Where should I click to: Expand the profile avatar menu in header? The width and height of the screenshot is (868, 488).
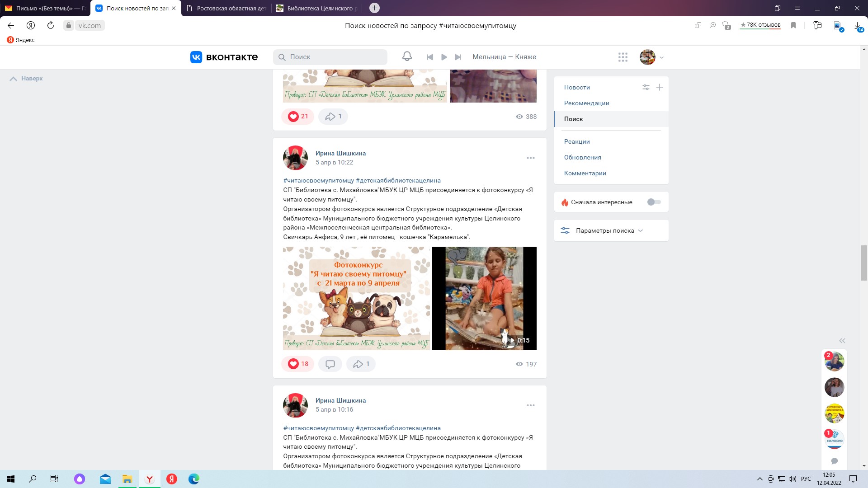[651, 57]
